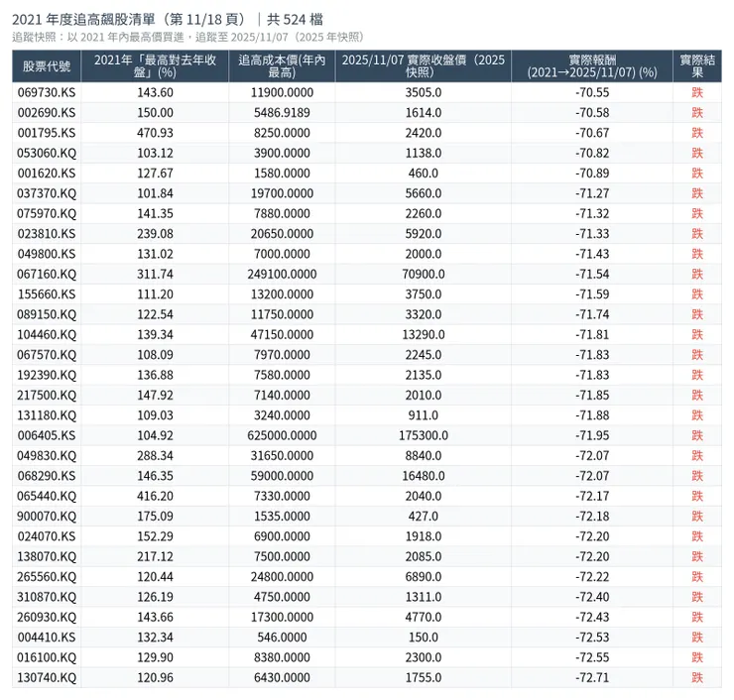The height and width of the screenshot is (700, 734).
Task: Select stock code 069730.KS
Action: [x=47, y=92]
